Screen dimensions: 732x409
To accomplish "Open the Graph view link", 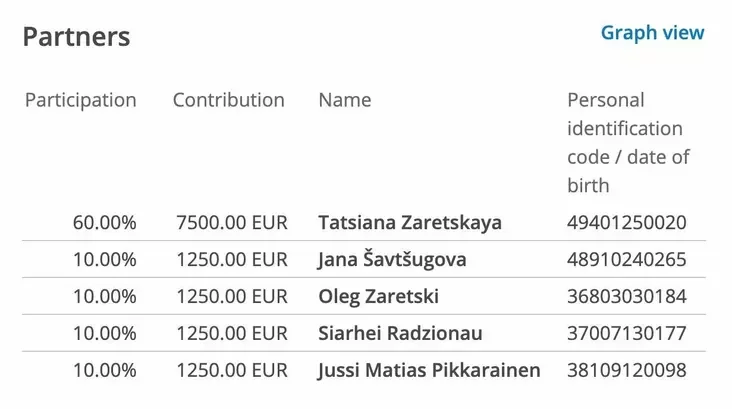I will coord(652,33).
